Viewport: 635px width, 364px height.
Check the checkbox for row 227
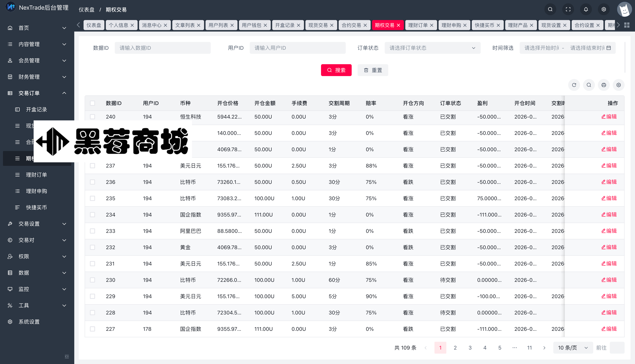click(93, 329)
